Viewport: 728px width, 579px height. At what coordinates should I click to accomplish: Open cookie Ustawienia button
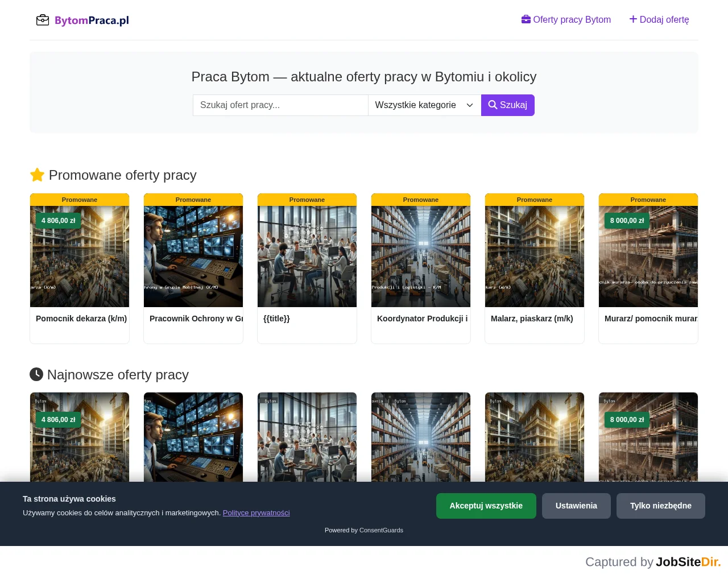point(576,506)
